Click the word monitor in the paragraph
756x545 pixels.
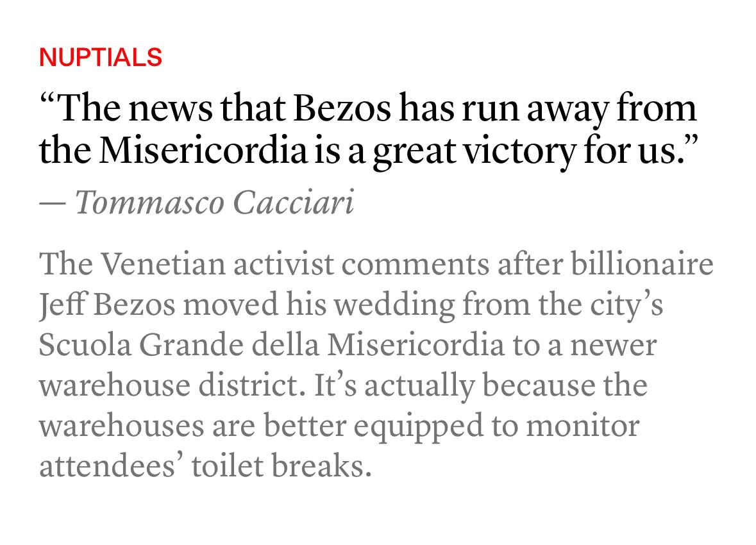point(582,426)
